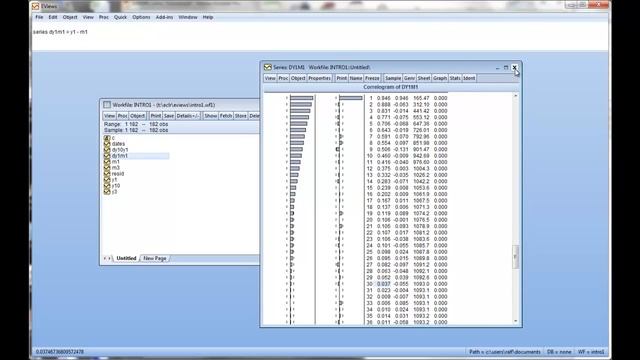Image resolution: width=640 pixels, height=360 pixels.
Task: Select the m3 series icon
Action: click(x=107, y=167)
